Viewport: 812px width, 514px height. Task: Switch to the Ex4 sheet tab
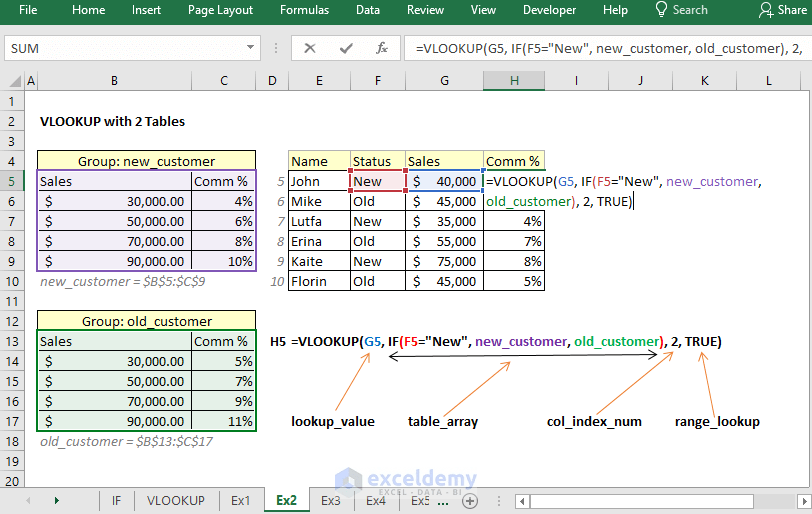pos(376,501)
